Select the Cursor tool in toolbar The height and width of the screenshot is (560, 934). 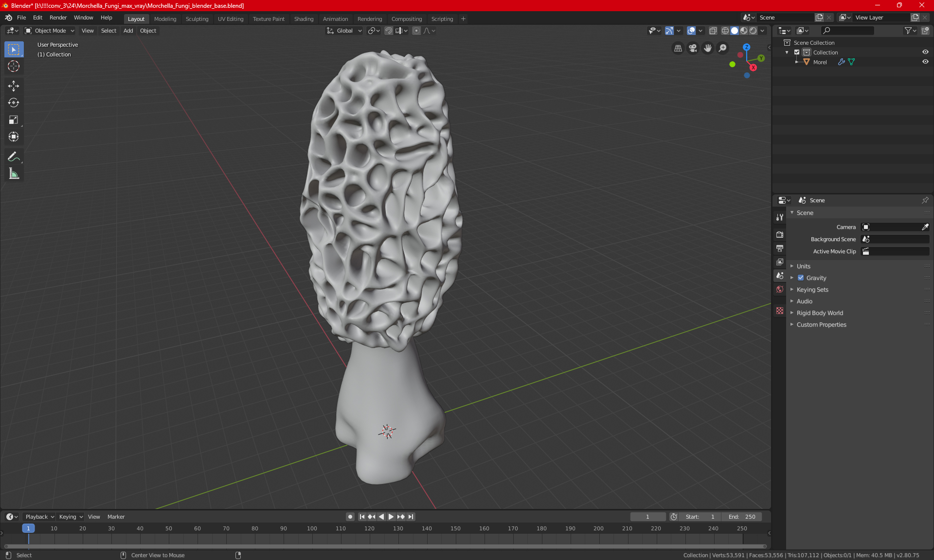tap(14, 67)
